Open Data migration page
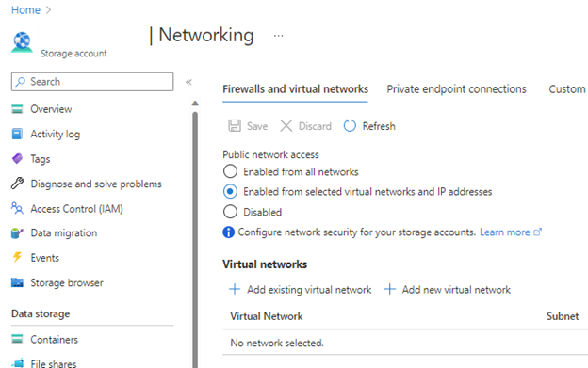The width and height of the screenshot is (588, 368). click(x=64, y=232)
